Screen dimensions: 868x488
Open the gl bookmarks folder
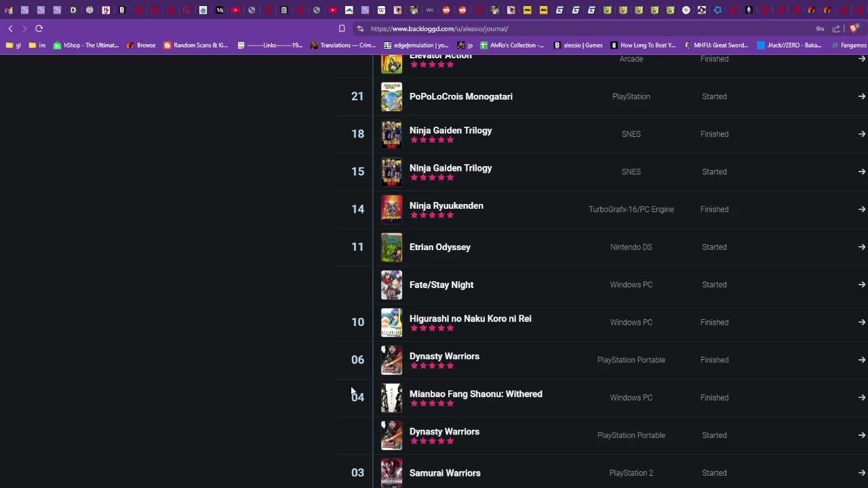pos(13,45)
